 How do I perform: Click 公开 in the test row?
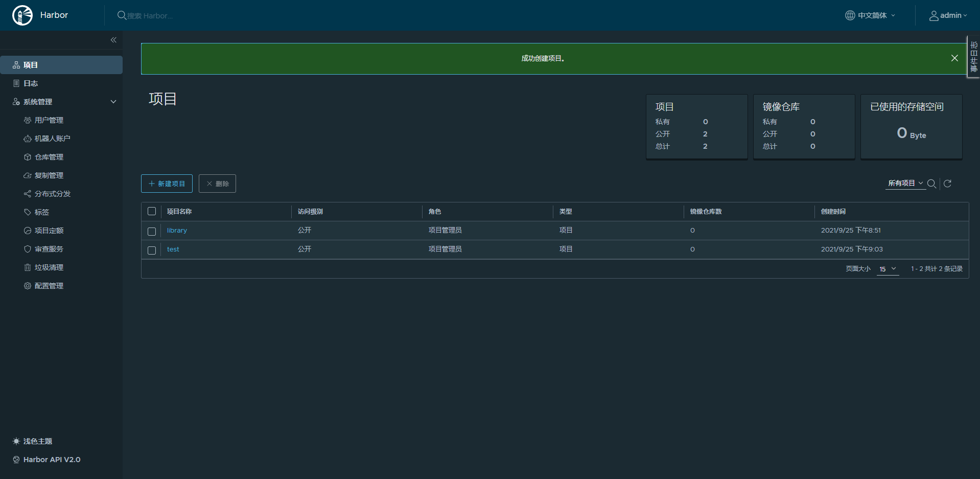[305, 249]
